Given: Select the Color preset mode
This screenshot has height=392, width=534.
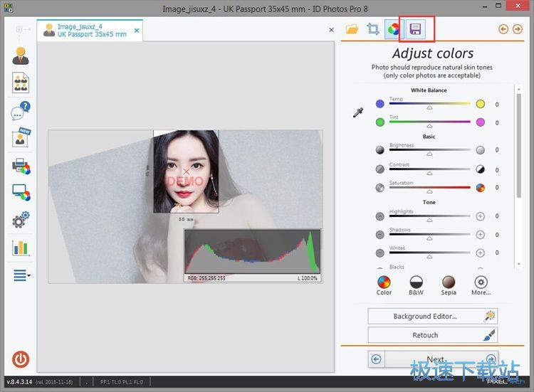Looking at the screenshot, I should click(x=384, y=285).
